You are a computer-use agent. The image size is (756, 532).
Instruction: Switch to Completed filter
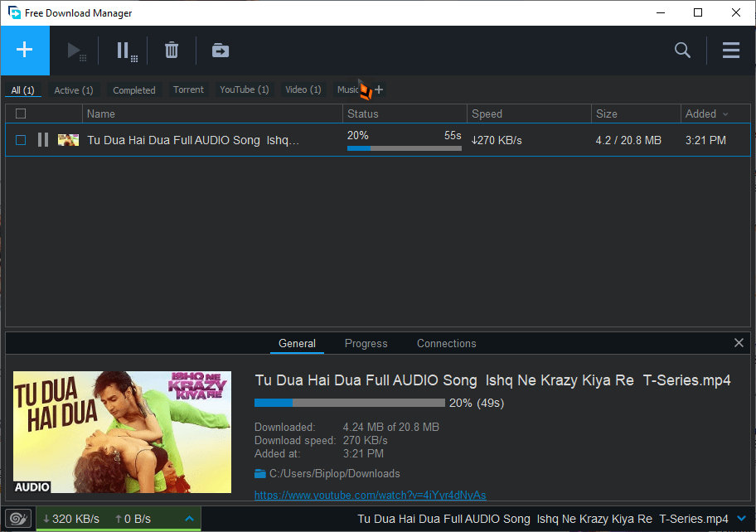[x=134, y=90]
